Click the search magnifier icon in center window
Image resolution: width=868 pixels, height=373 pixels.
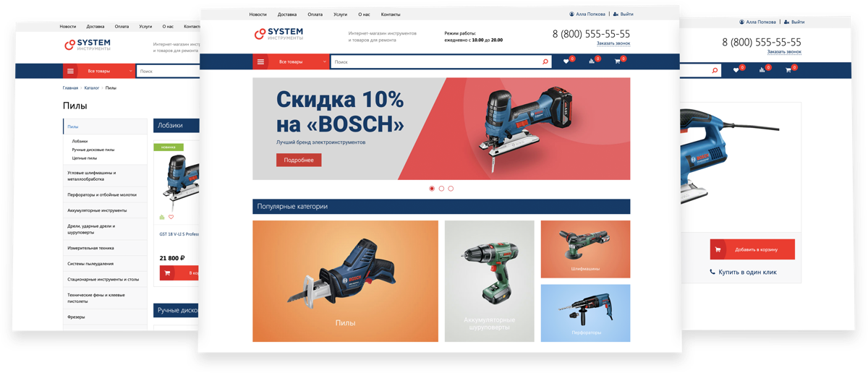point(545,62)
